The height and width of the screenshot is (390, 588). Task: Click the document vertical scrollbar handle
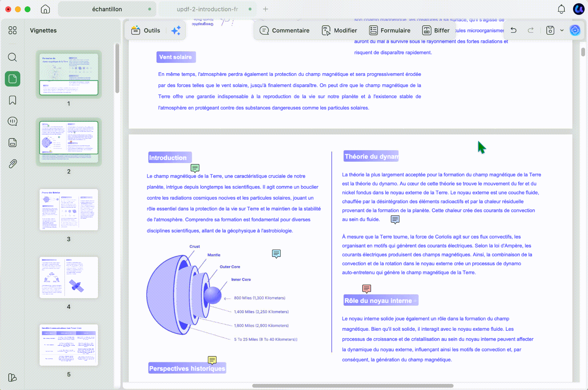[x=583, y=52]
